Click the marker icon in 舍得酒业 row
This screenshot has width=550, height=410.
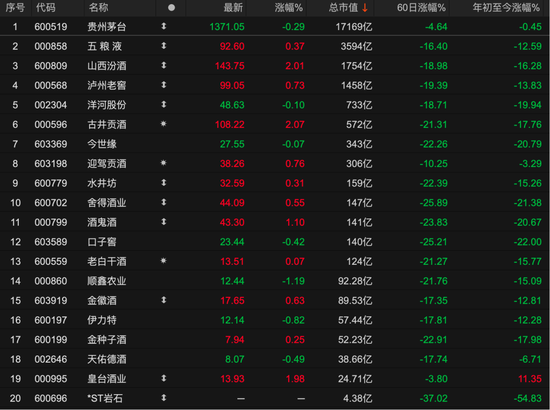pyautogui.click(x=163, y=202)
